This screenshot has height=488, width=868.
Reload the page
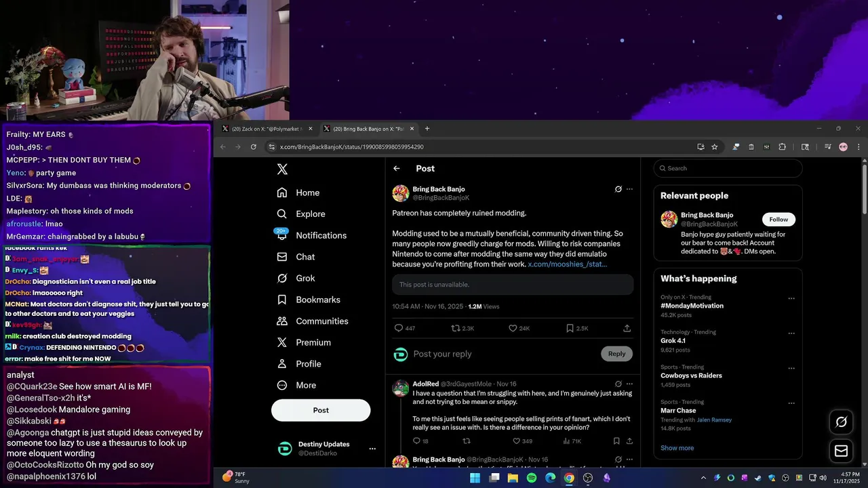click(x=254, y=147)
